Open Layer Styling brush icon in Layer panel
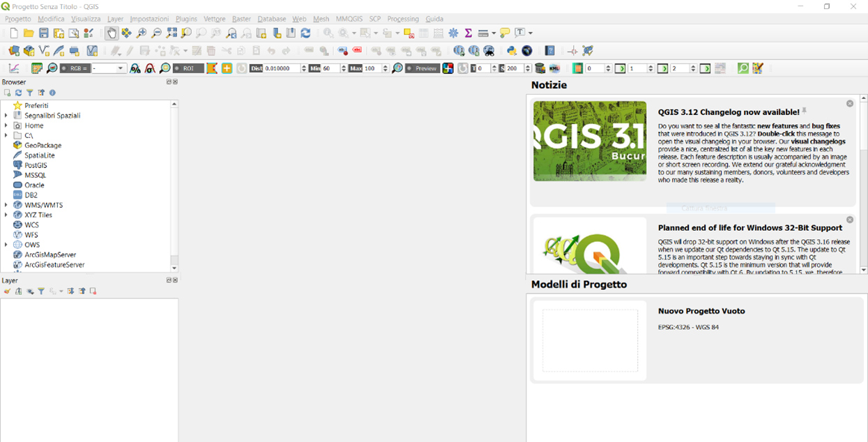The height and width of the screenshot is (442, 868). pos(7,291)
